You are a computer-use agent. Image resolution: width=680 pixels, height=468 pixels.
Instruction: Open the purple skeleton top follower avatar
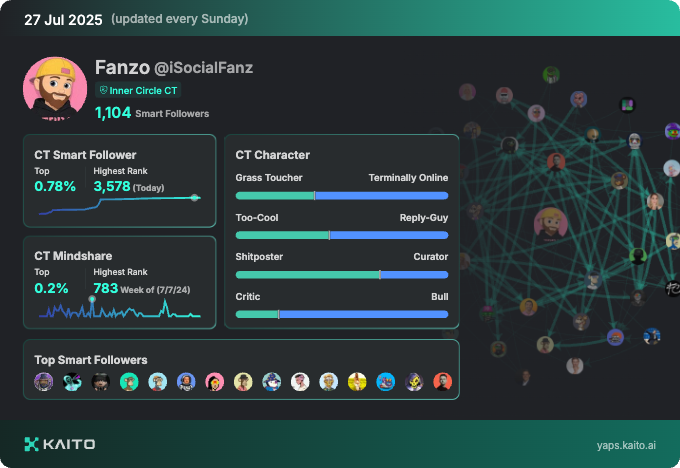point(414,382)
